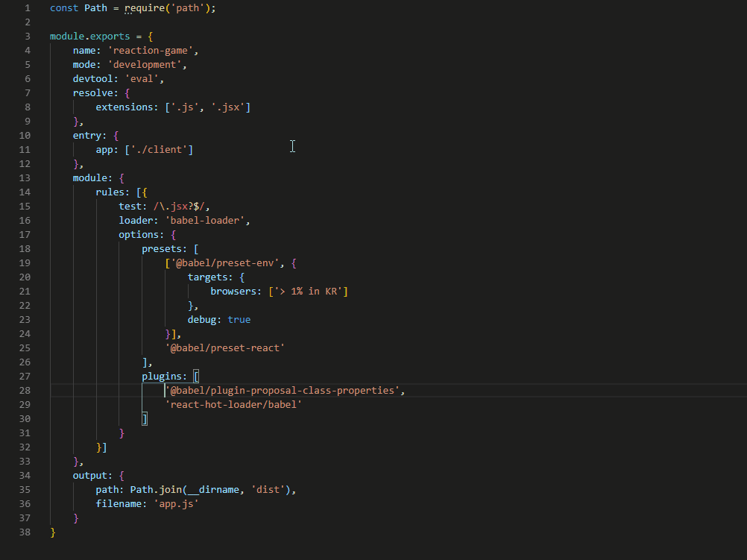Click the path key on line 35
Image resolution: width=747 pixels, height=560 pixels.
[x=107, y=490]
